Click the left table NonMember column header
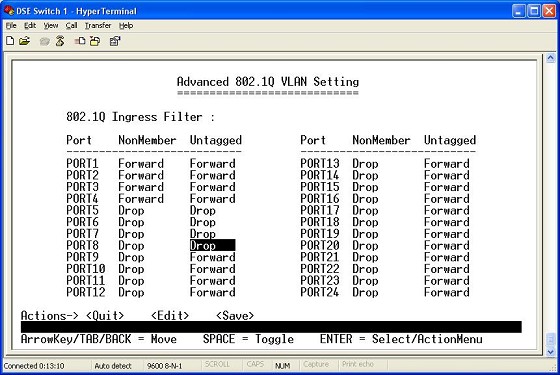 tap(147, 140)
